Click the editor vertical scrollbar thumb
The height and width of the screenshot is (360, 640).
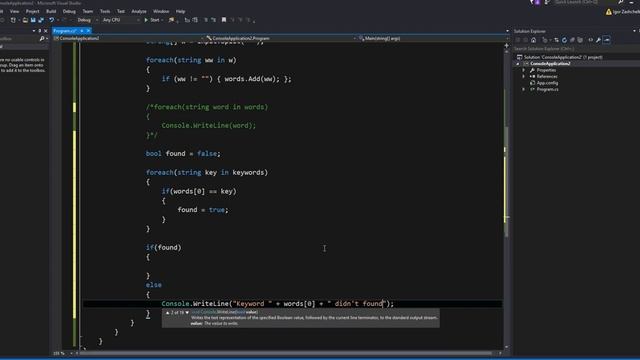(507, 182)
